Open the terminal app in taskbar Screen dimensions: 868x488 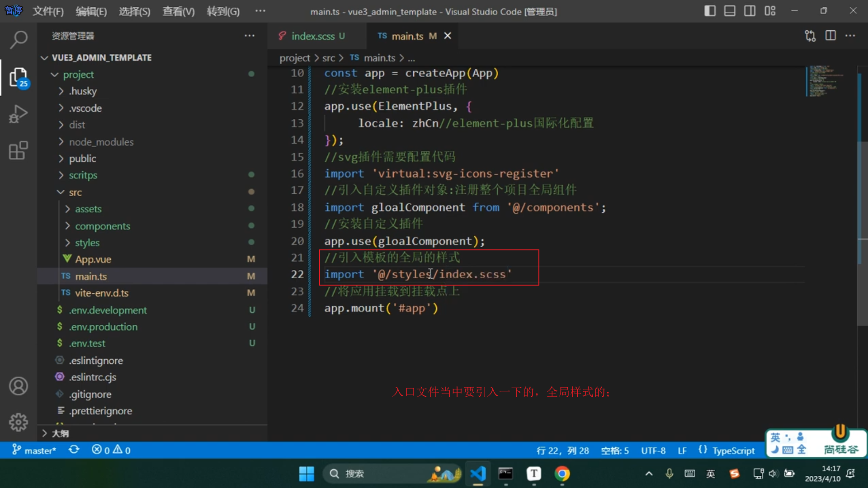click(x=505, y=474)
